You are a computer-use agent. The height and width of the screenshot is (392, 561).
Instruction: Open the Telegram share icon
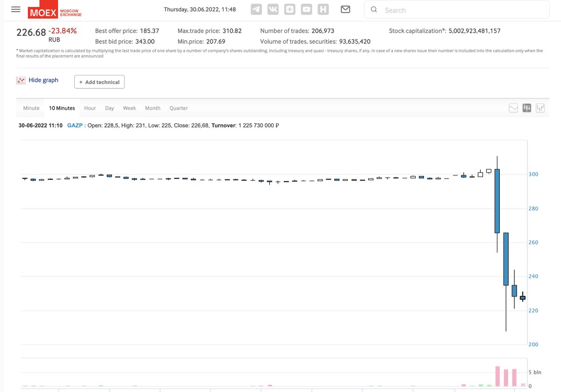tap(256, 9)
